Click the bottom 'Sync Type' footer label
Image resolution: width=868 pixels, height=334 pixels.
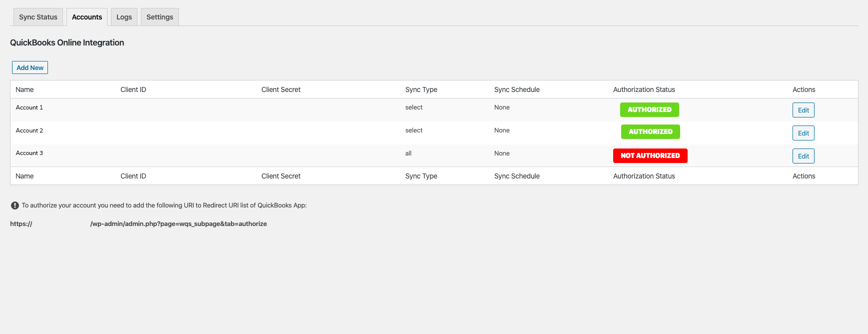421,176
